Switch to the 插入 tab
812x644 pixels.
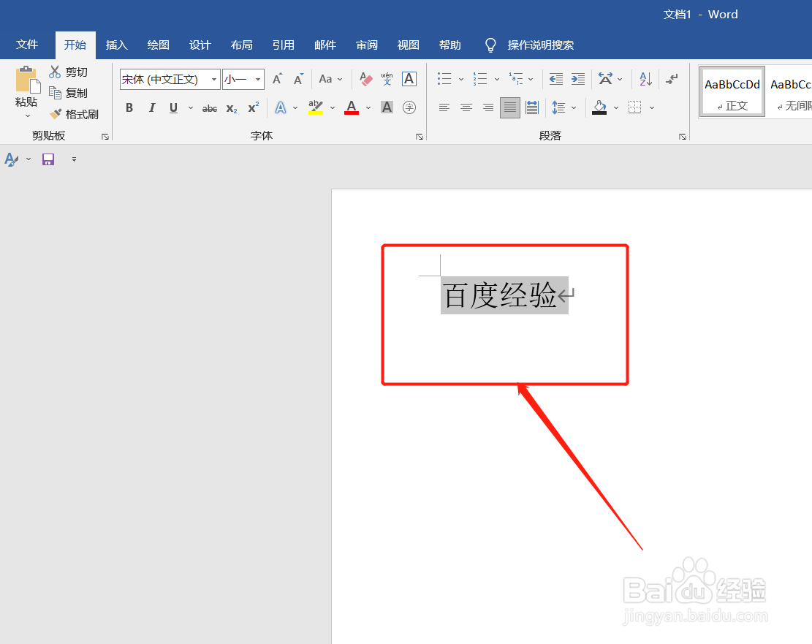[116, 45]
